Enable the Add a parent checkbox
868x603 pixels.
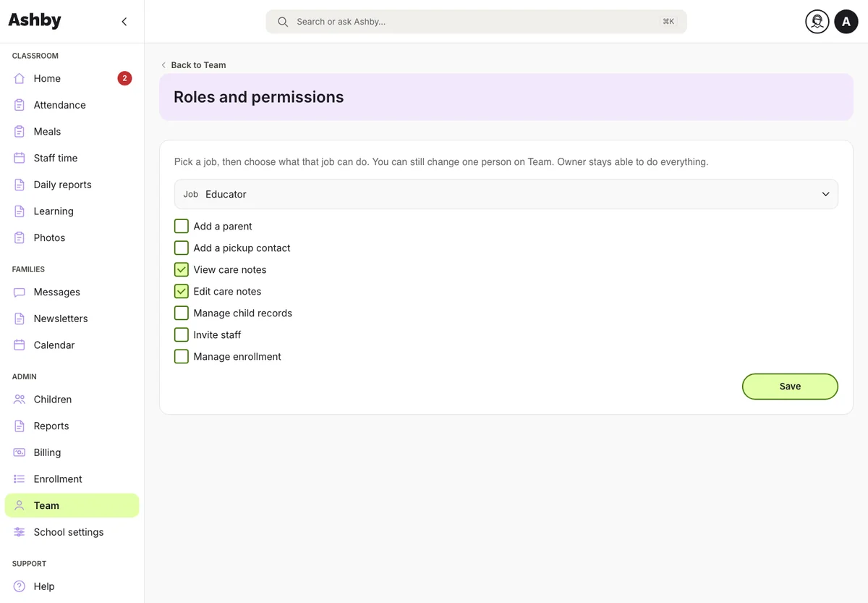(x=182, y=226)
